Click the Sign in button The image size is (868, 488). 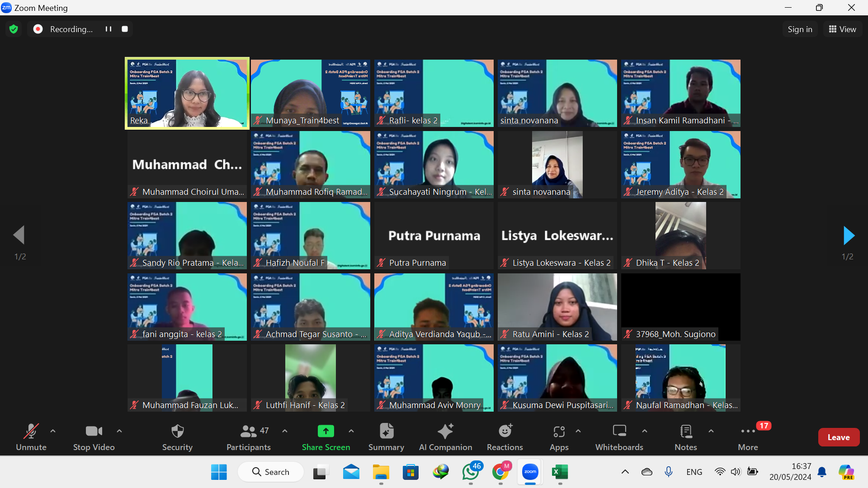click(x=799, y=29)
